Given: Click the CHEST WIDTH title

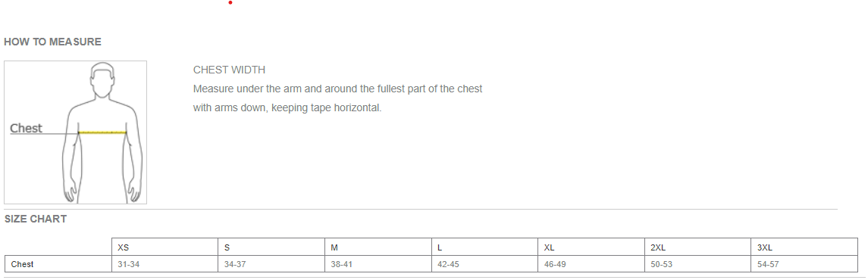Looking at the screenshot, I should 229,70.
